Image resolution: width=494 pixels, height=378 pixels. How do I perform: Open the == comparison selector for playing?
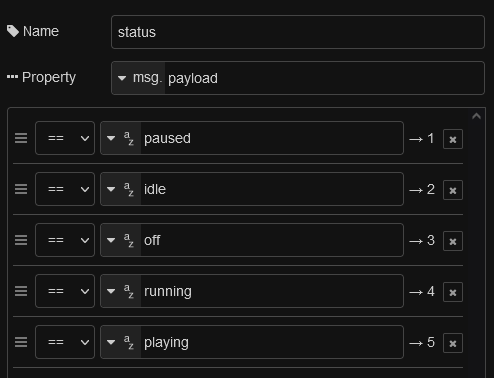(65, 342)
